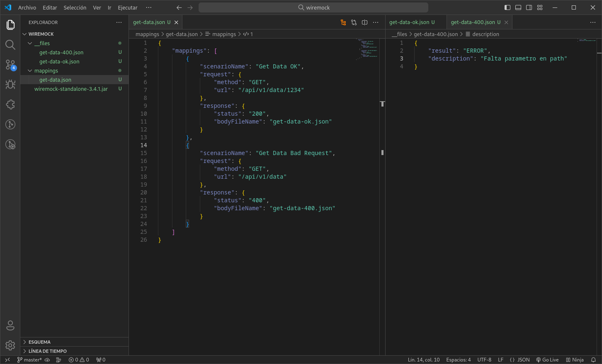Screen dimensions: 602x364
Task: Click the minimap in the left editor
Action: pyautogui.click(x=367, y=50)
